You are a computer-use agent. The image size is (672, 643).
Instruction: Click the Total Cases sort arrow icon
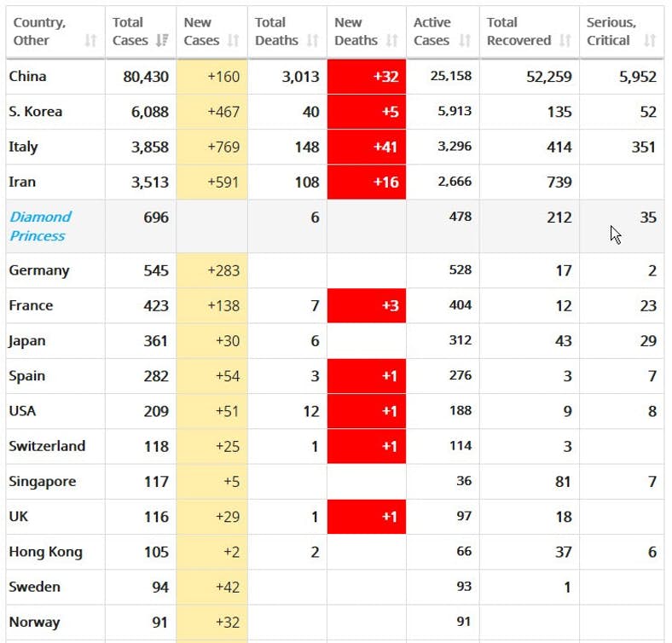(162, 40)
